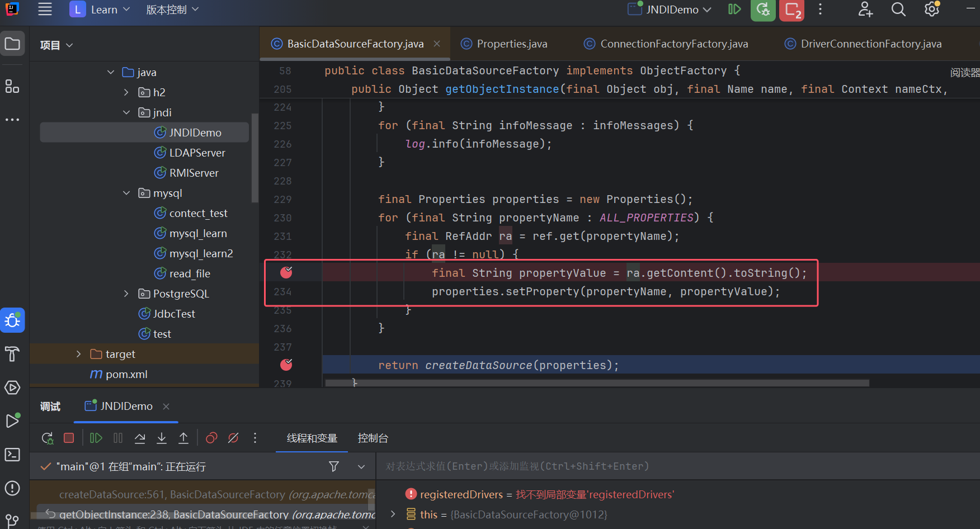Open the 版本控制 dropdown

tap(172, 10)
